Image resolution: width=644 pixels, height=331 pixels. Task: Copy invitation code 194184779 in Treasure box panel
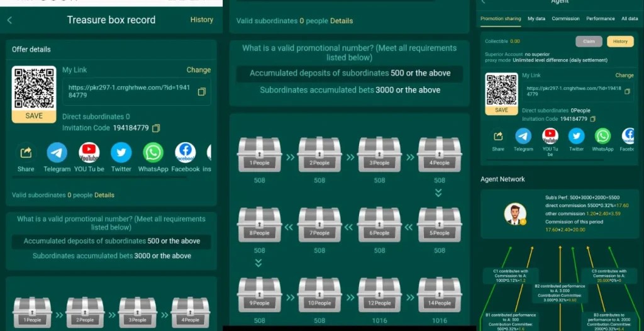[156, 128]
